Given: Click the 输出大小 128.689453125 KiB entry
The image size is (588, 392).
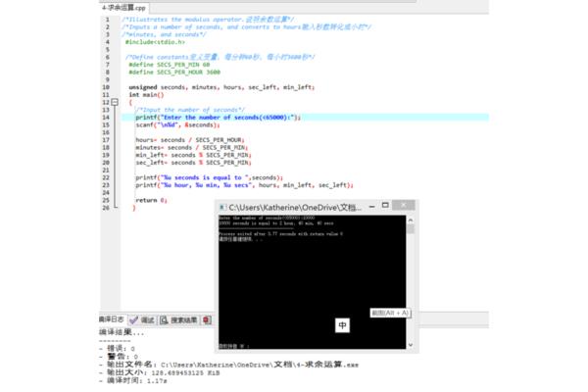Looking at the screenshot, I should point(160,372).
